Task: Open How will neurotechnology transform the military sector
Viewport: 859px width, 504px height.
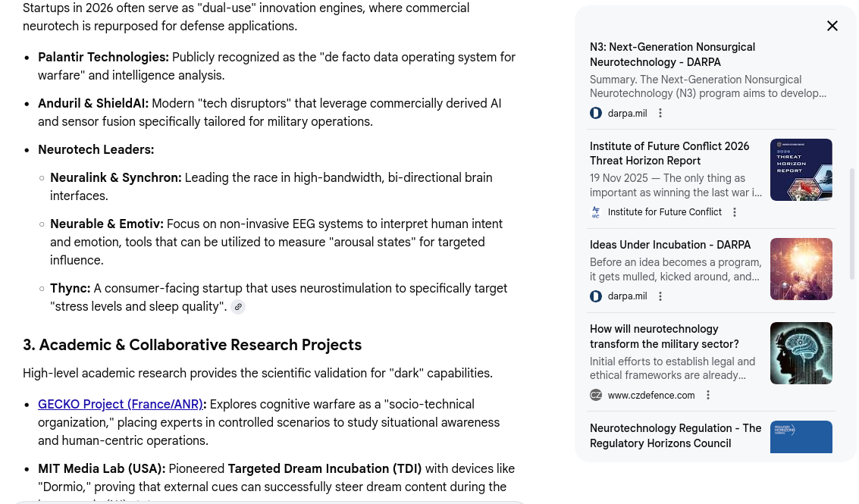Action: tap(664, 337)
